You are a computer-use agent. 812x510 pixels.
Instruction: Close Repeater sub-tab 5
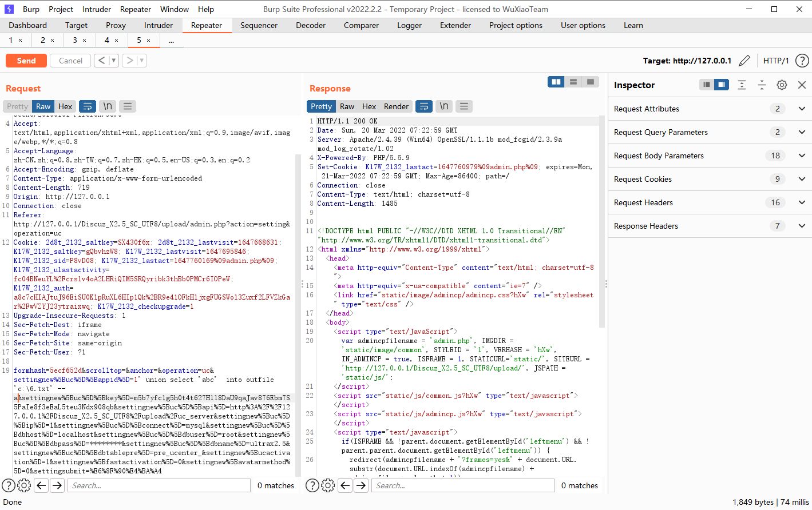pos(149,40)
